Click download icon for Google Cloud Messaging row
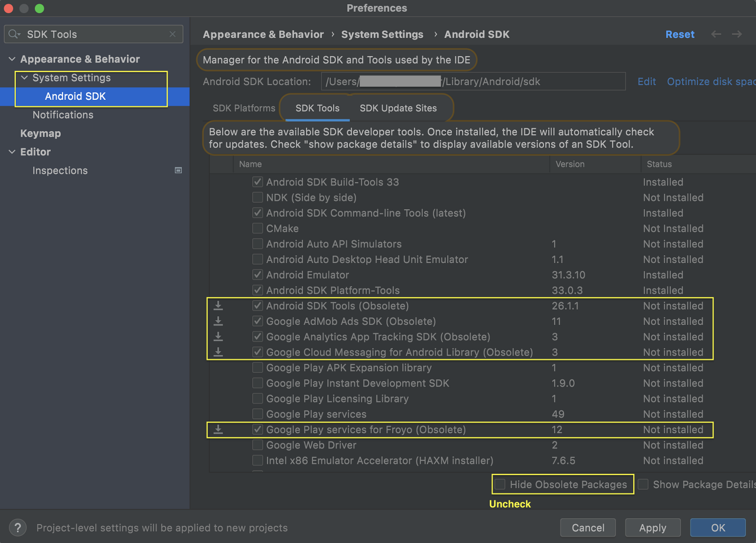Screen dimensions: 756x543 (x=218, y=352)
